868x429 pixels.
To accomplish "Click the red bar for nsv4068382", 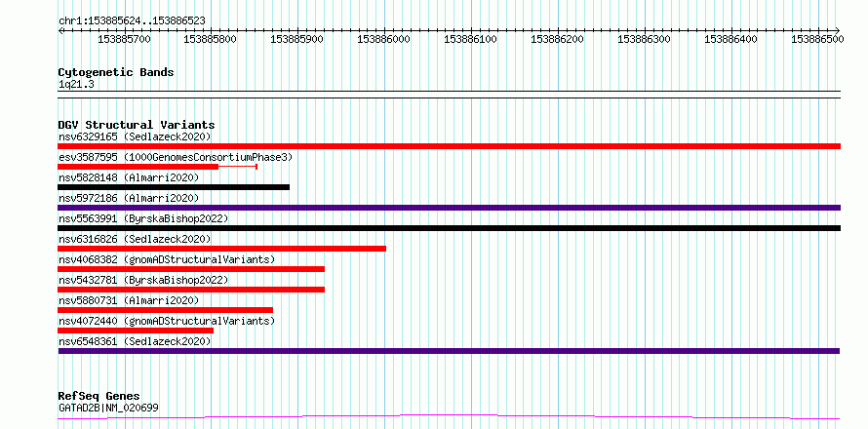I will [191, 269].
